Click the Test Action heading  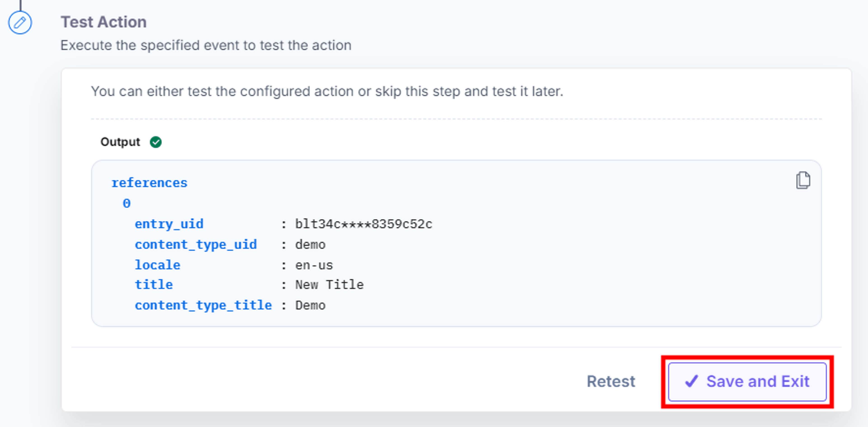click(104, 22)
